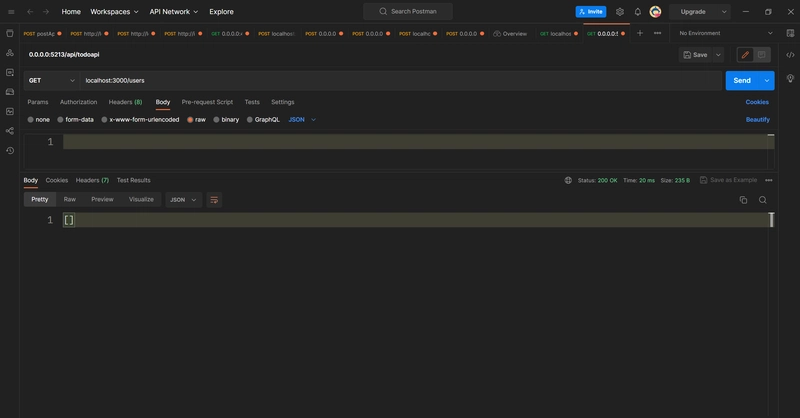Go forward with the right arrow
The width and height of the screenshot is (800, 418).
(x=46, y=12)
